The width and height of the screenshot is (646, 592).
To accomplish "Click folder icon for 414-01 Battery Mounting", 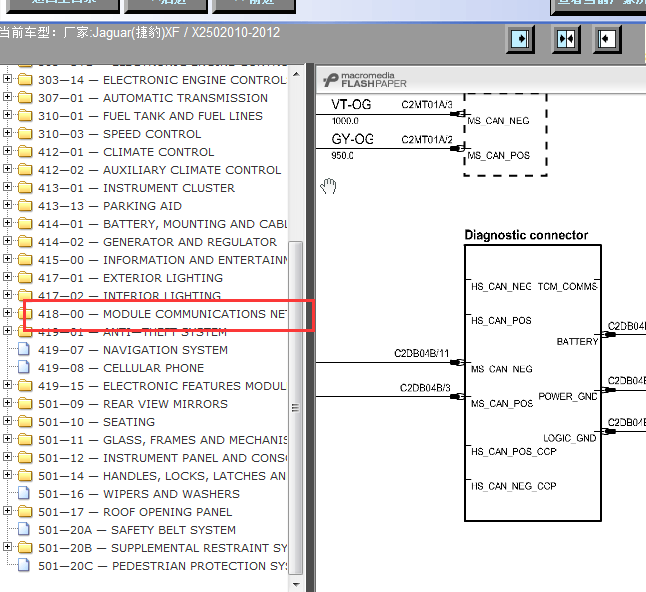I will pos(25,224).
